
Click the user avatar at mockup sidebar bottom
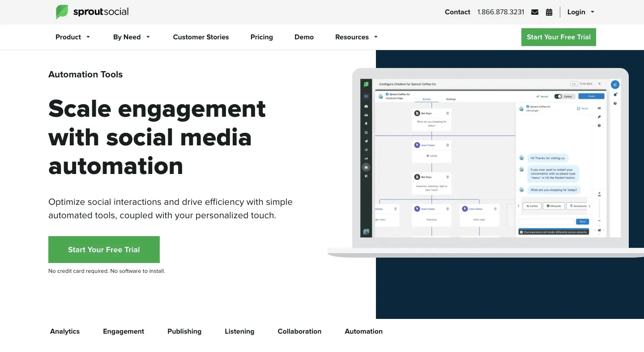click(366, 232)
